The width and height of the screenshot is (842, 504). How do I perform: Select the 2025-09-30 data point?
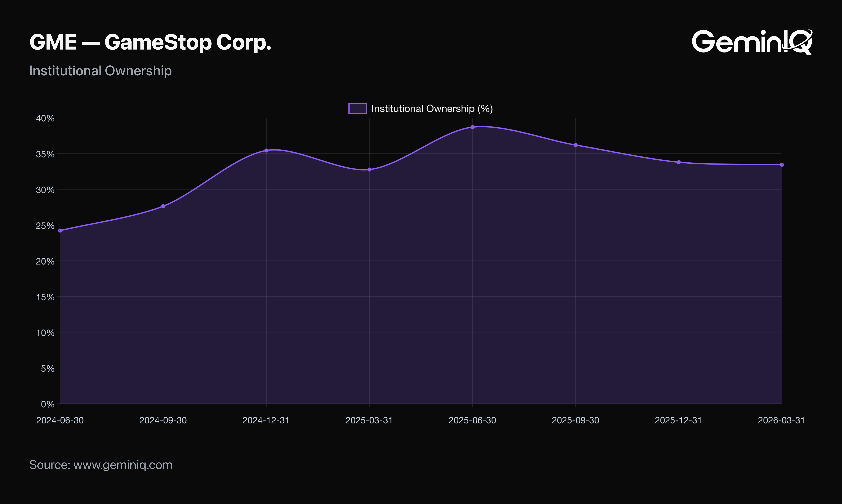coord(576,145)
